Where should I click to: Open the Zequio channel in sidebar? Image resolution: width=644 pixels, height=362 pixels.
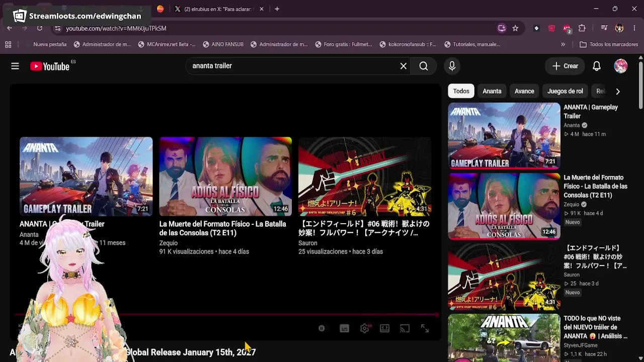coord(572,205)
